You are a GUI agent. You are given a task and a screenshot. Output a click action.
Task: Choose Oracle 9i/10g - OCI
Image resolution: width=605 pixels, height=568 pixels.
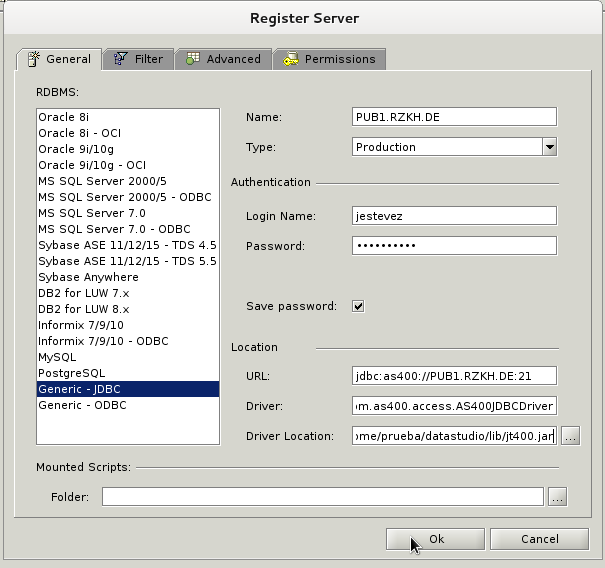click(128, 165)
